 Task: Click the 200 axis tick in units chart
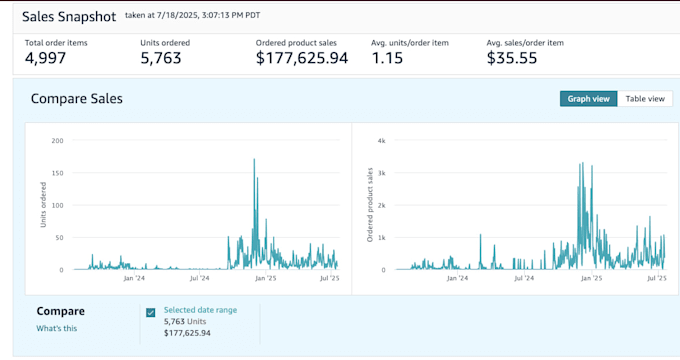(57, 141)
